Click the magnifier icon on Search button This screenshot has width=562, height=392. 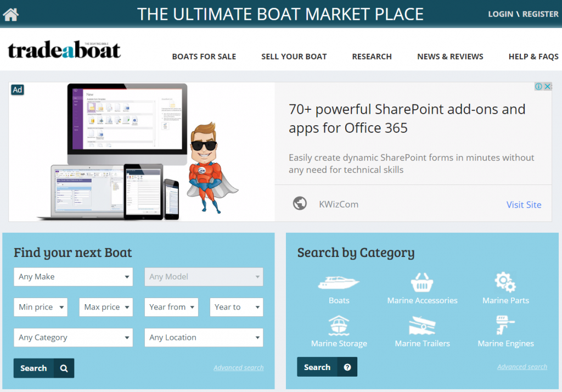(x=64, y=368)
